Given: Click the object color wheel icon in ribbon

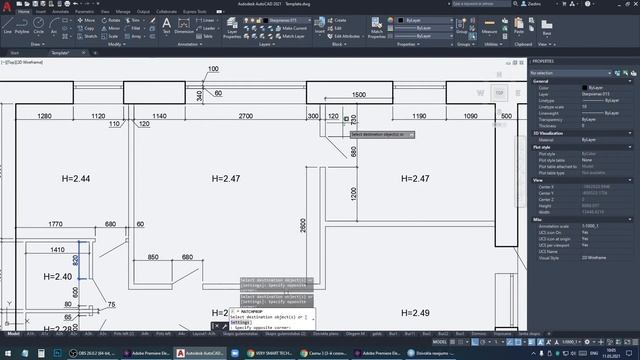Looking at the screenshot, I should [390, 20].
